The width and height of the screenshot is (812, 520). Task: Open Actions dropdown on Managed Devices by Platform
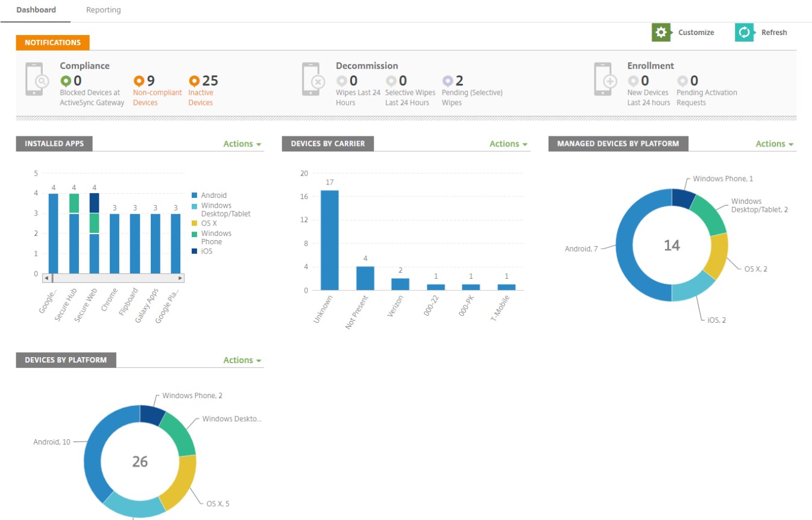point(773,144)
